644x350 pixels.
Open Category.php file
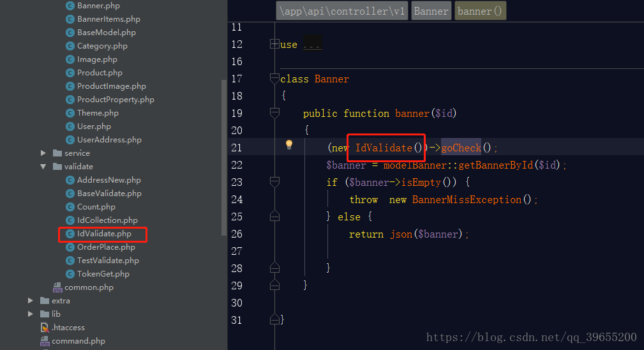(102, 46)
